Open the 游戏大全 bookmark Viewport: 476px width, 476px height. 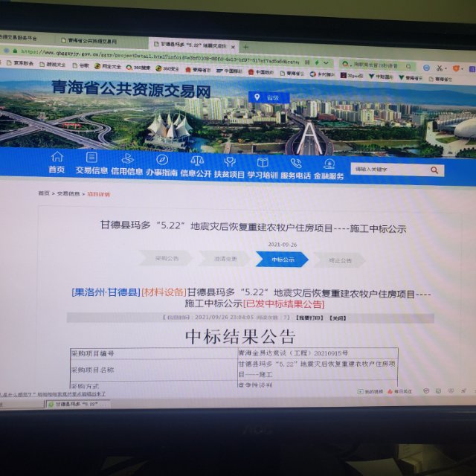click(53, 65)
